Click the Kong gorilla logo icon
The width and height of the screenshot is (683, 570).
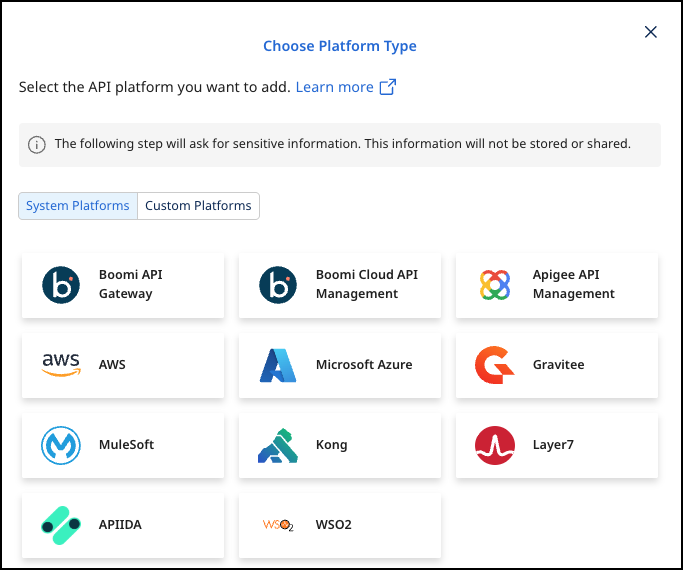click(278, 445)
